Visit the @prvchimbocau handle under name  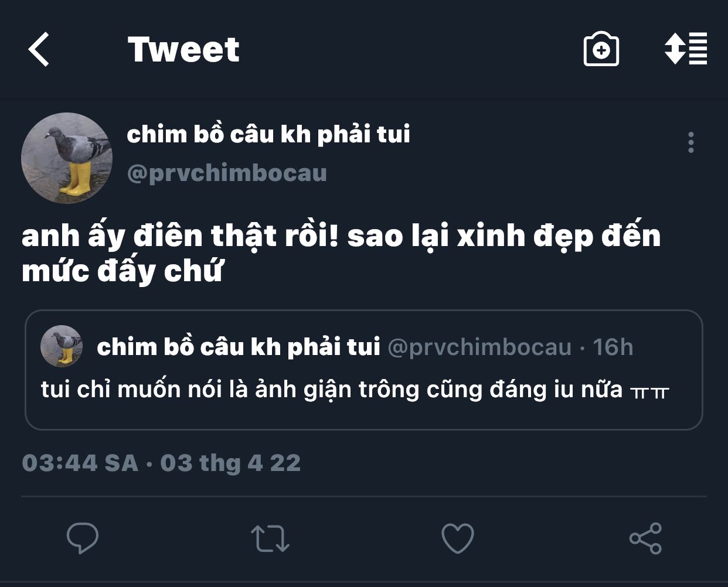(x=227, y=173)
